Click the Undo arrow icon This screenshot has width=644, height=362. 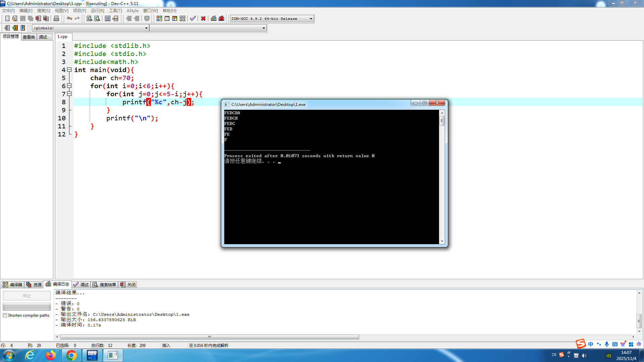[x=69, y=18]
